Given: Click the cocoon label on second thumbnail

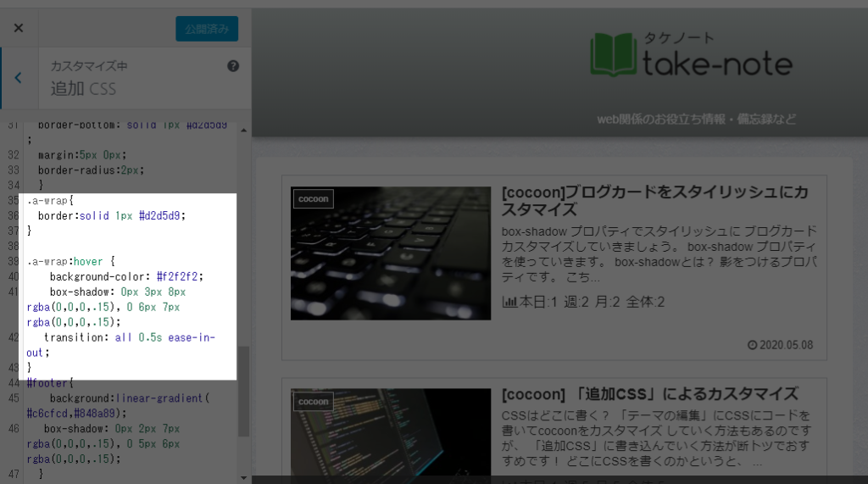Looking at the screenshot, I should click(314, 402).
